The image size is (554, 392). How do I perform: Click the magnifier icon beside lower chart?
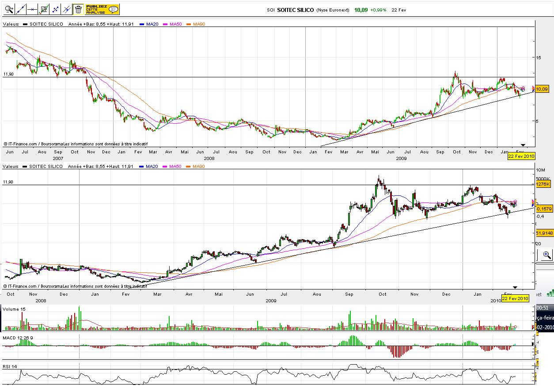[547, 255]
